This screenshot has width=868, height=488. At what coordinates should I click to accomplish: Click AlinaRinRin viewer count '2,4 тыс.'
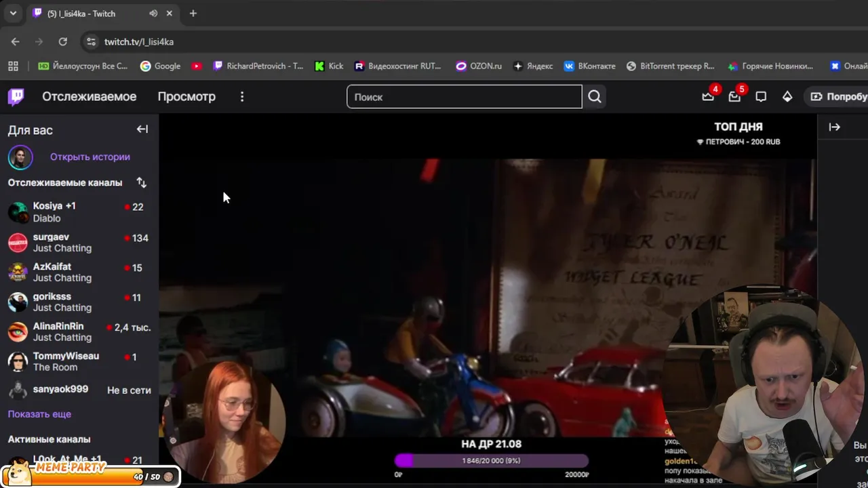(x=132, y=327)
